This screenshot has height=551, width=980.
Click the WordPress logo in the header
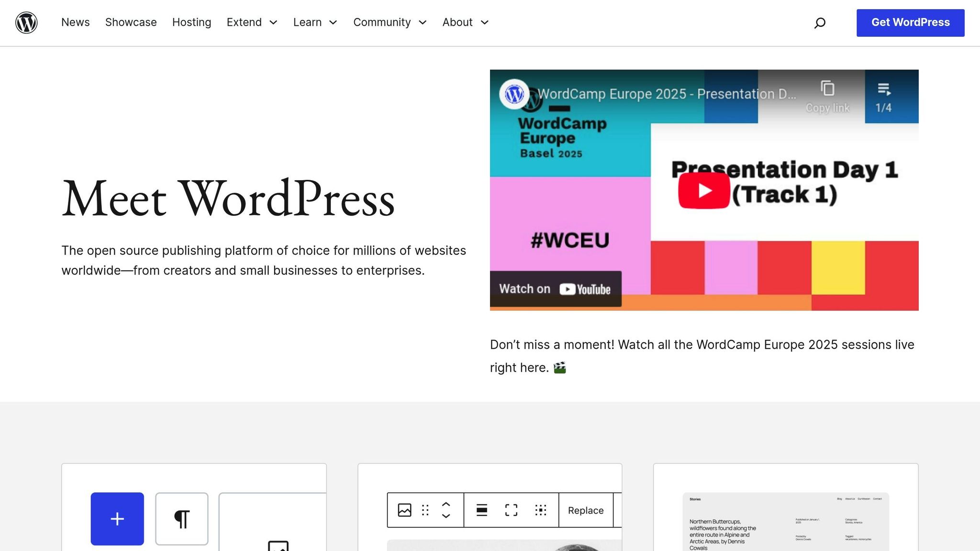coord(26,22)
